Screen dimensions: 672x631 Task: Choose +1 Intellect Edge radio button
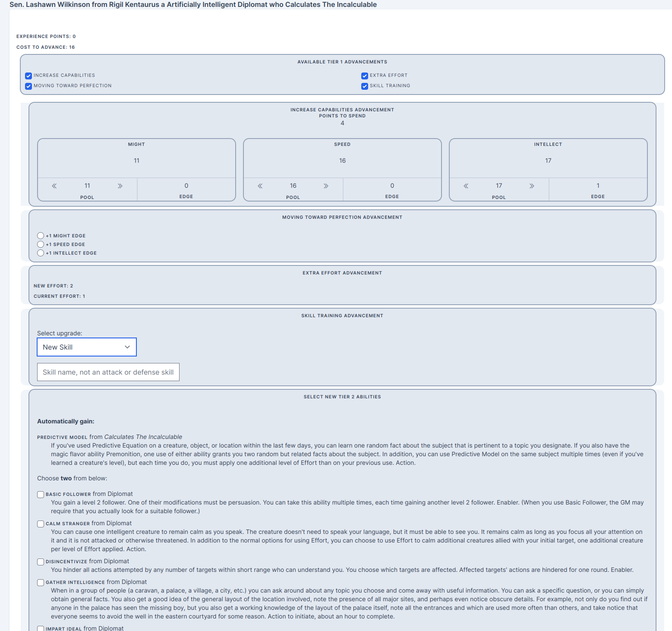point(41,253)
